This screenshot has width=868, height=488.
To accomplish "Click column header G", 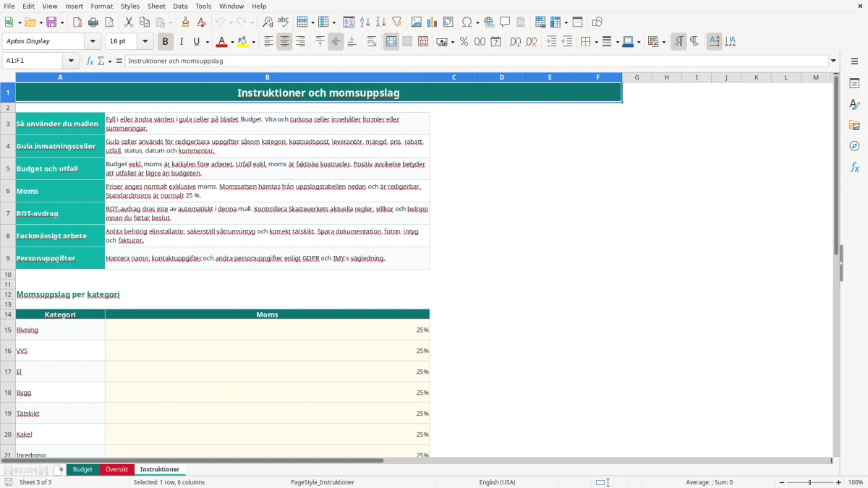I will pyautogui.click(x=637, y=77).
